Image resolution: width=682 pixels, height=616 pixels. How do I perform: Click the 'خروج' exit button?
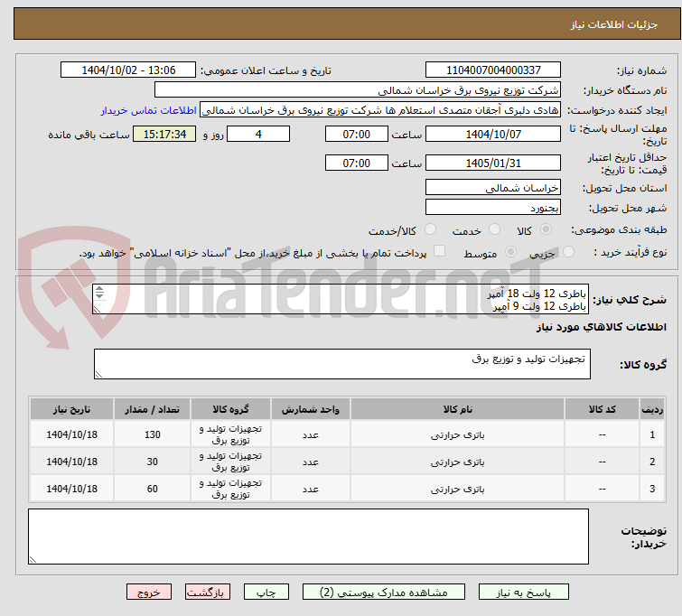tap(149, 593)
